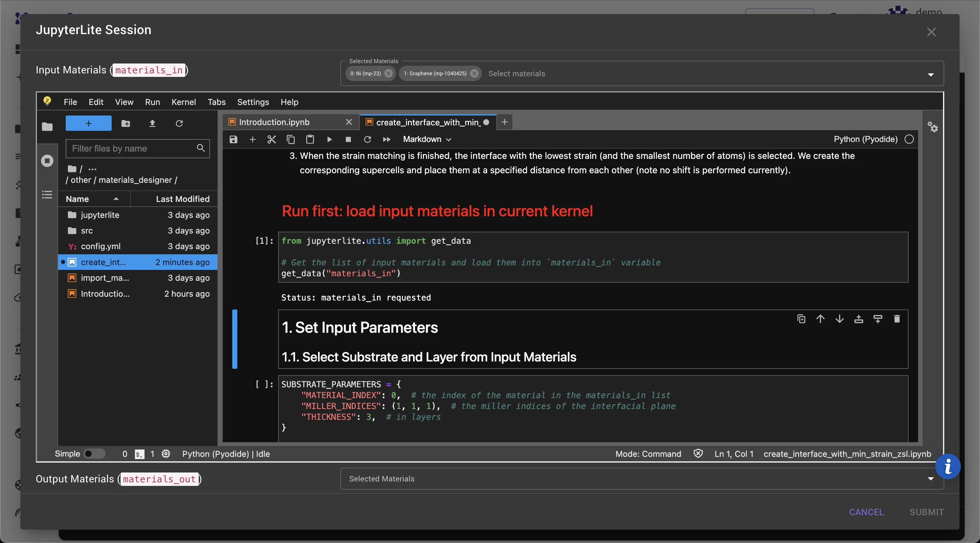980x543 pixels.
Task: Switch to the Introduction.ipynb tab
Action: click(274, 122)
